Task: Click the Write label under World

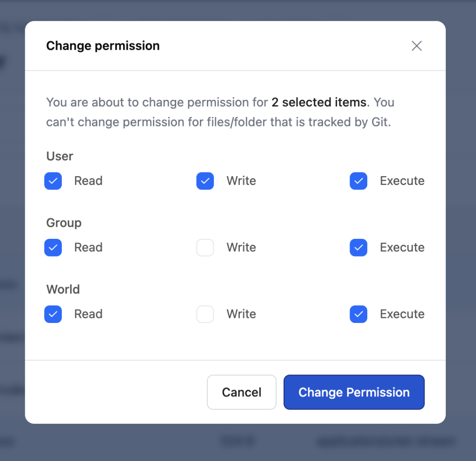Action: coord(241,314)
